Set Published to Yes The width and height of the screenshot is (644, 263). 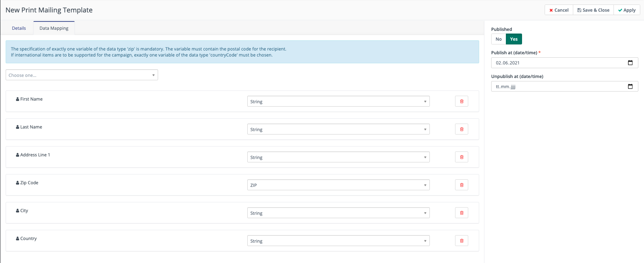pos(514,39)
